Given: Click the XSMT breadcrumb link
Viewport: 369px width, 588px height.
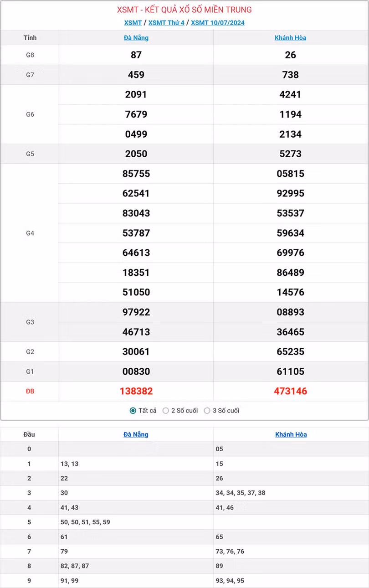Looking at the screenshot, I should coord(133,23).
